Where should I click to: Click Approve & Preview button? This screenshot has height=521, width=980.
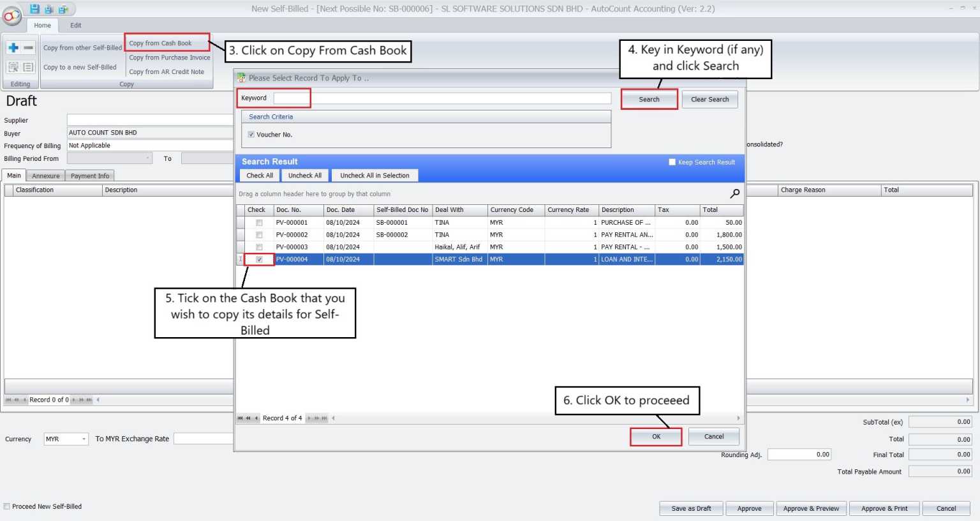[812, 509]
